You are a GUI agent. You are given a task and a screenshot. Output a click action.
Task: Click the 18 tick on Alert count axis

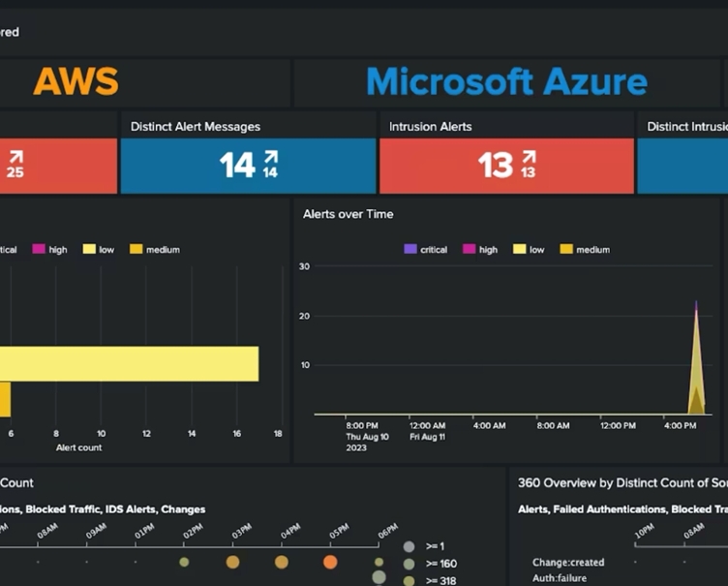[x=278, y=434]
